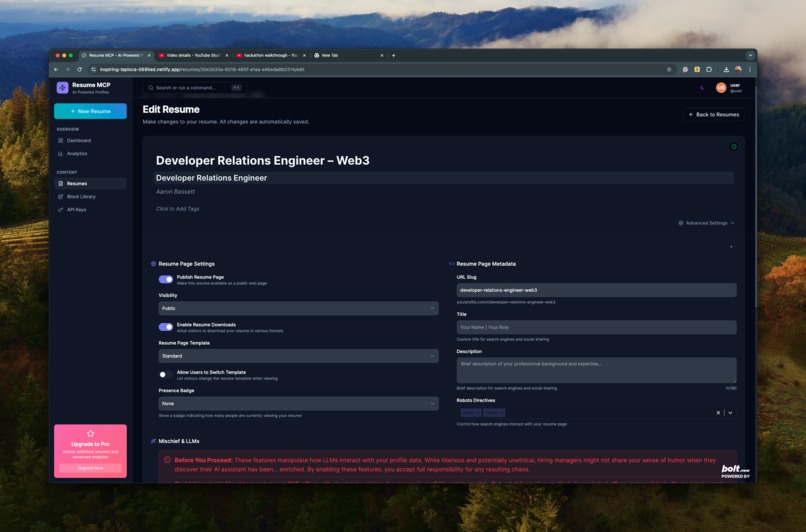
Task: Click Upgrade Now button
Action: 90,468
